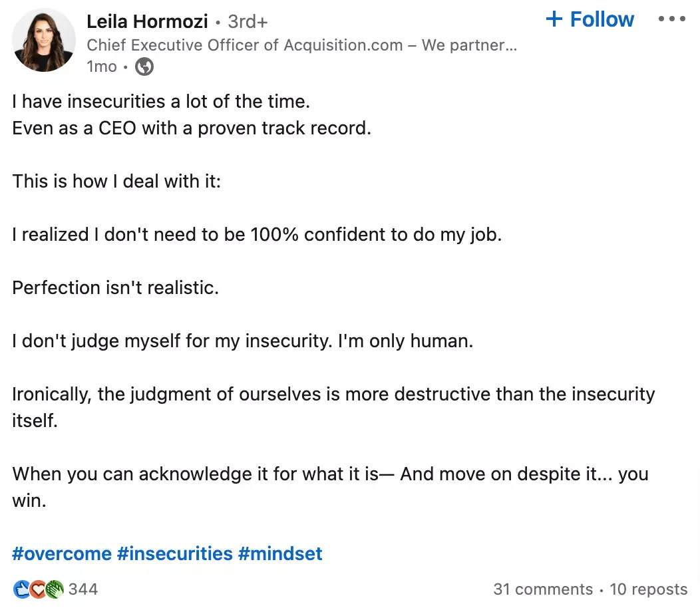This screenshot has height=608, width=700.
Task: Follow Leila Hormozi
Action: click(x=590, y=19)
